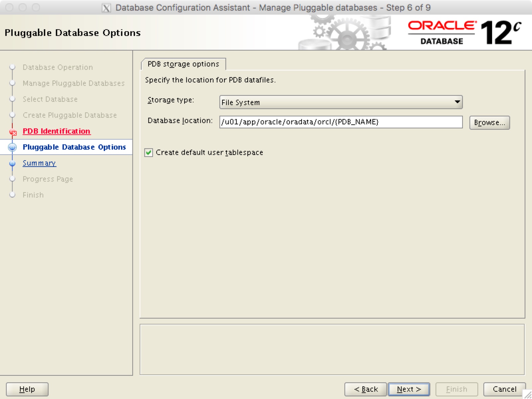This screenshot has width=532, height=399.
Task: Click the circle beside Database Operation step
Action: tap(13, 67)
